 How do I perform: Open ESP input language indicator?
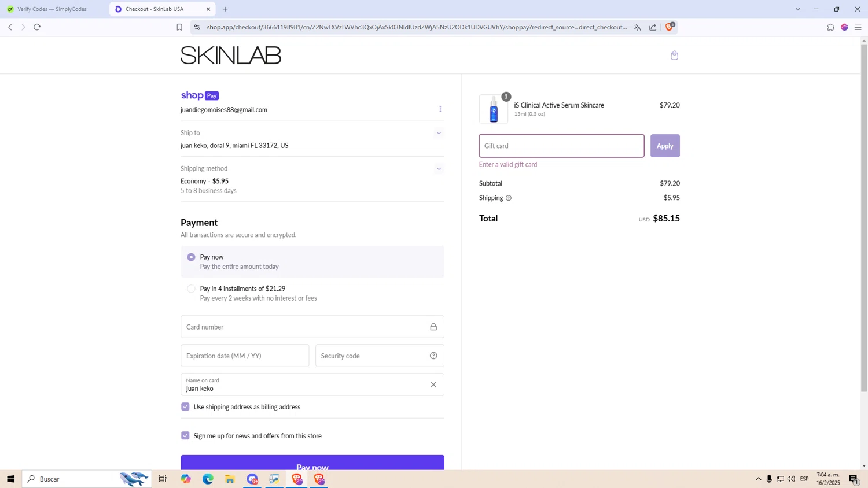click(x=804, y=479)
